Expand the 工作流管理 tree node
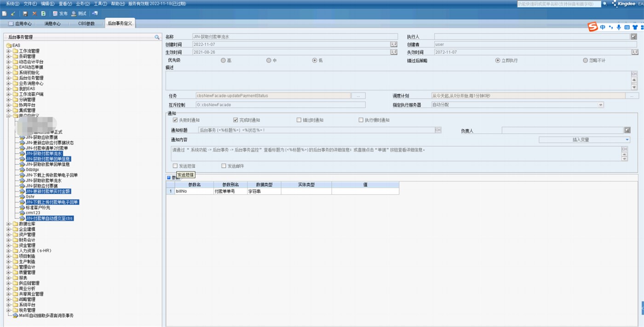 pos(8,51)
